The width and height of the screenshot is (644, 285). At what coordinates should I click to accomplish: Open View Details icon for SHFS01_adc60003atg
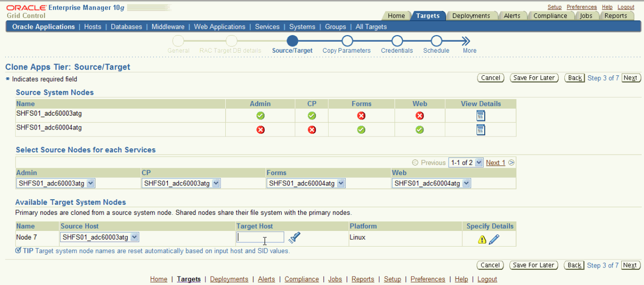pyautogui.click(x=481, y=116)
